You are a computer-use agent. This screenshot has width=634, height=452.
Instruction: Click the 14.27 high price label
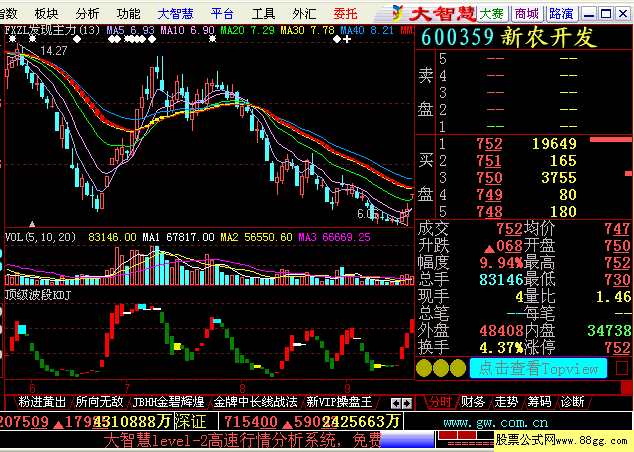(x=54, y=51)
